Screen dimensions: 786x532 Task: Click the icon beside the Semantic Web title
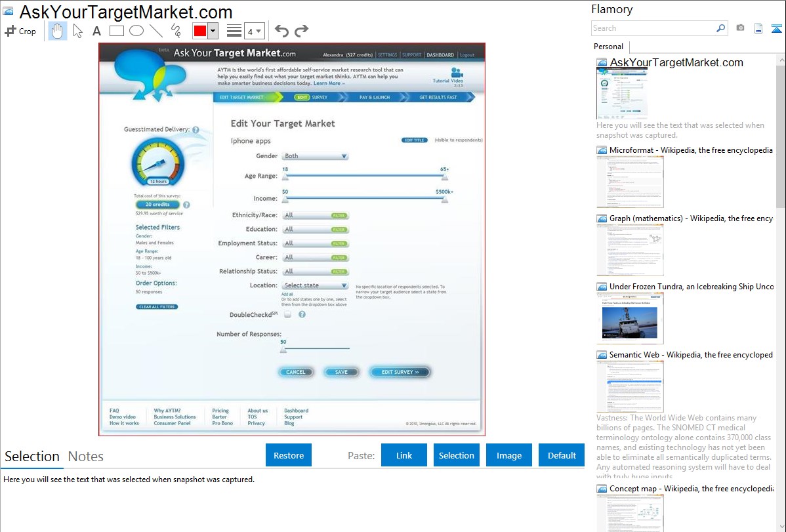pyautogui.click(x=602, y=355)
